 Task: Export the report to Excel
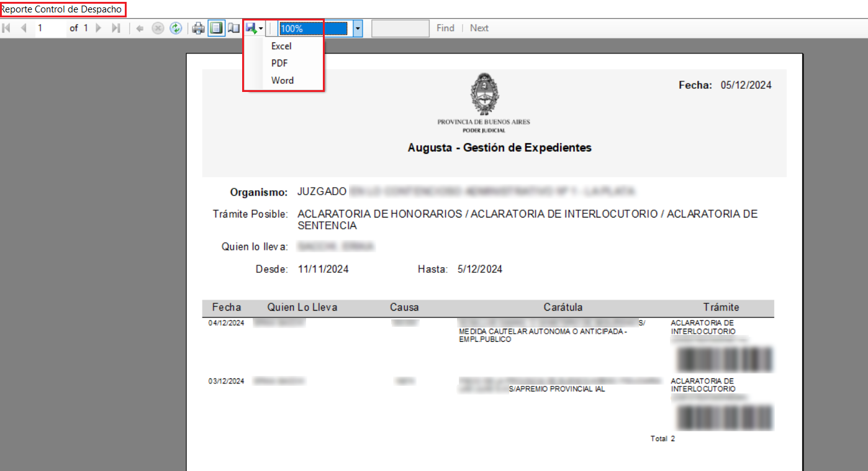click(281, 46)
